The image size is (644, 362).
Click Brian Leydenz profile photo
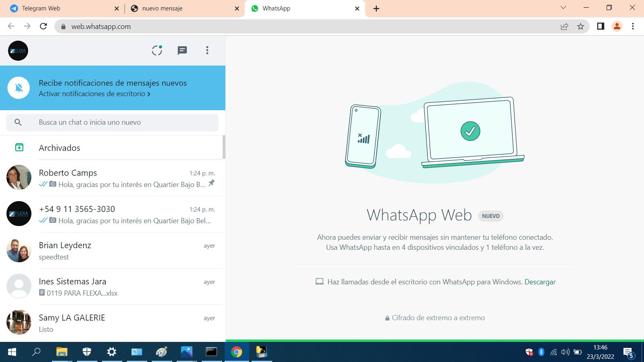click(x=19, y=250)
